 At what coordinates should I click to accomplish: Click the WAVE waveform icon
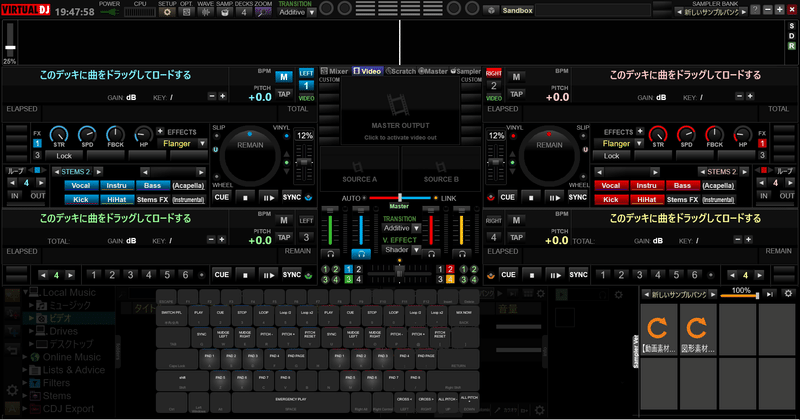click(205, 12)
